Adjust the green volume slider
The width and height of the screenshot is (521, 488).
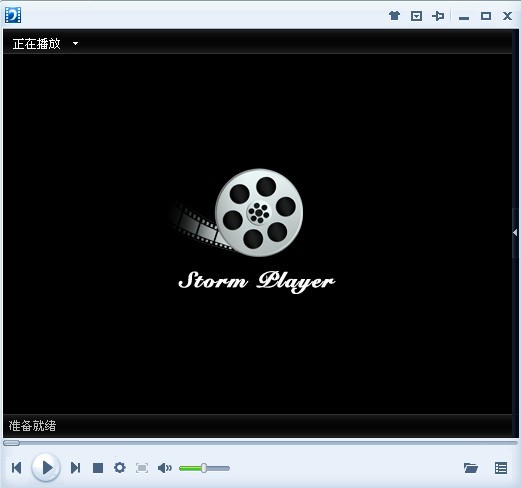coord(204,468)
